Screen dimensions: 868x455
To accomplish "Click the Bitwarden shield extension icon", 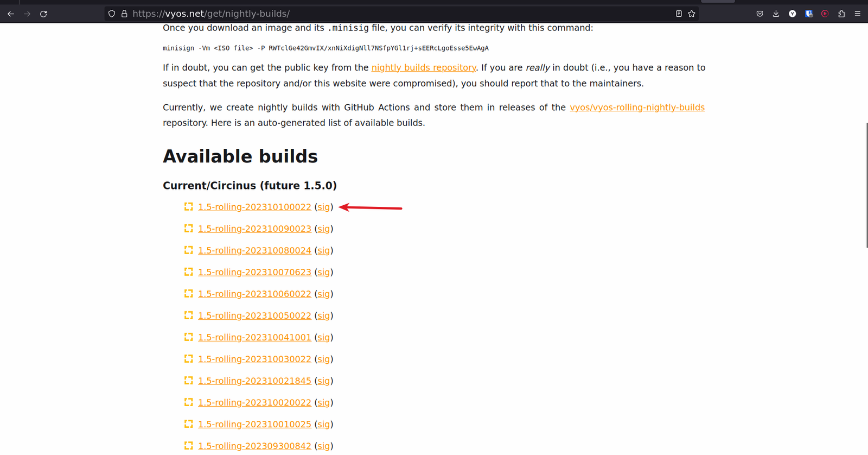I will pyautogui.click(x=809, y=14).
